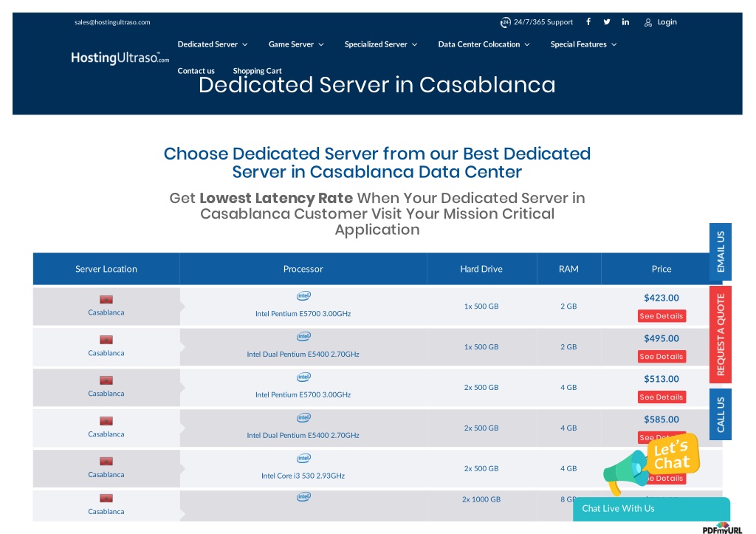
Task: Click the $585.00 price
Action: 661,420
